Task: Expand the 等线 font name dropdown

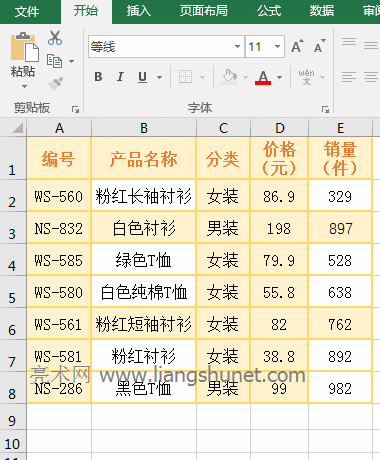Action: tap(237, 46)
